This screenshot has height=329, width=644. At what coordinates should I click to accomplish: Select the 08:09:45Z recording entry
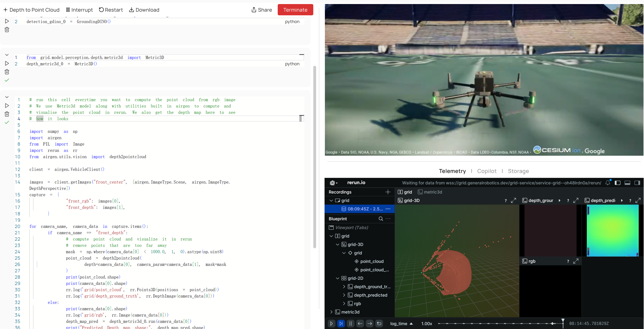[x=364, y=209]
